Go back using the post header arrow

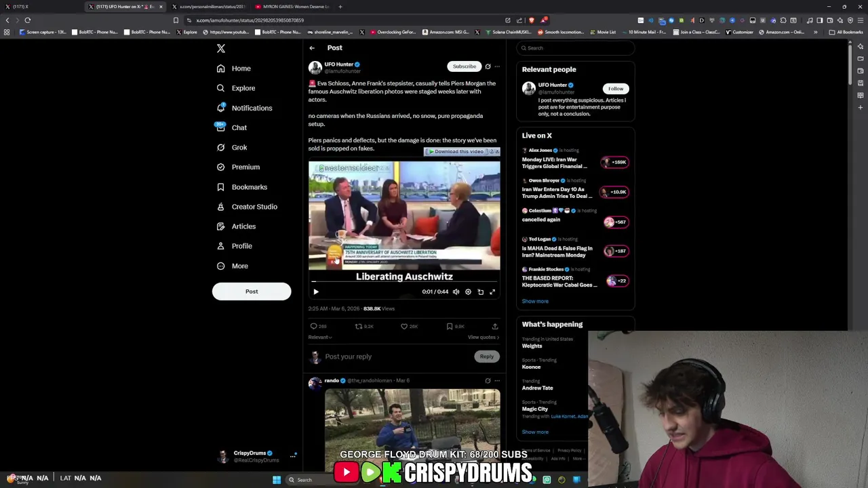click(x=312, y=48)
